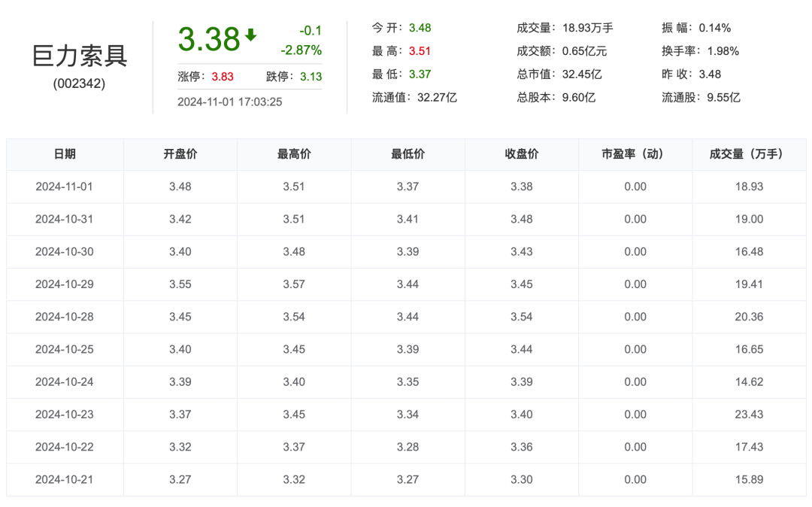812x507 pixels.
Task: Click the 成交额 0.65亿元 figure
Action: point(585,51)
